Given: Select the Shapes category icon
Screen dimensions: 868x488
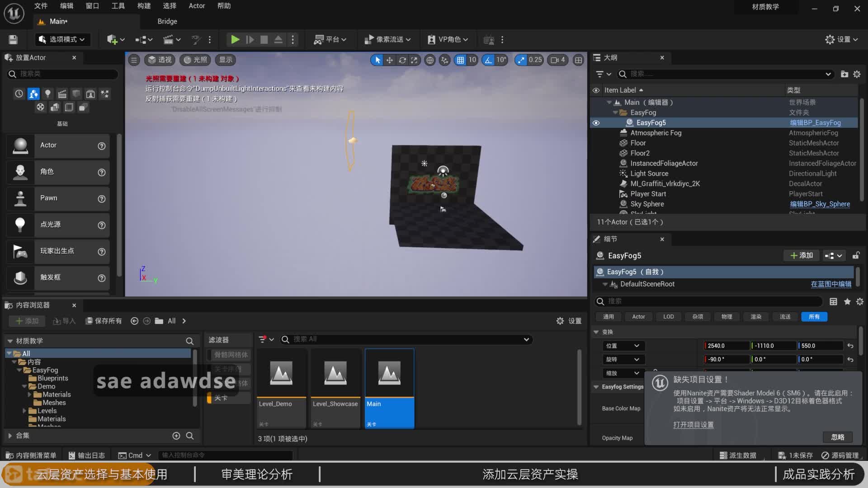Looking at the screenshot, I should pyautogui.click(x=76, y=94).
